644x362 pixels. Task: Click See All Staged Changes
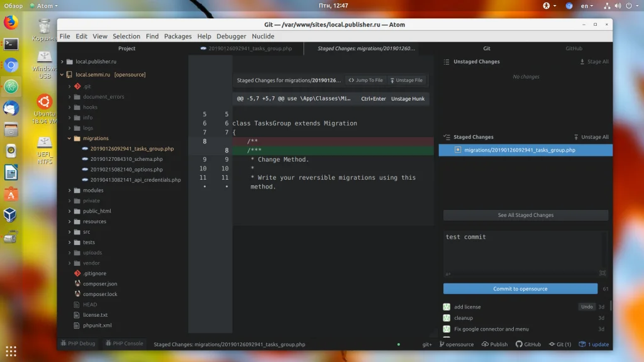coord(526,215)
